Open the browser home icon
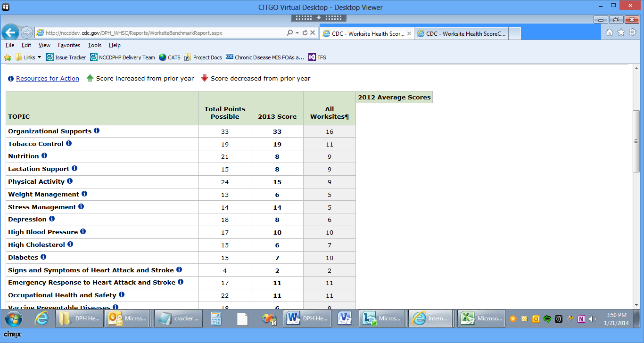Viewport: 644px width, 343px height. (609, 33)
